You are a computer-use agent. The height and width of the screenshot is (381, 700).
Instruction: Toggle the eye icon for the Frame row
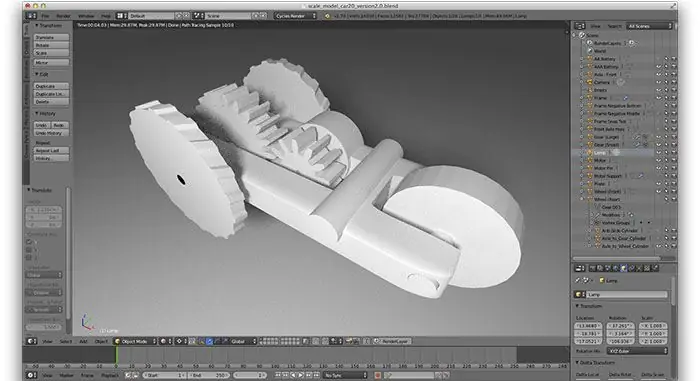coord(658,98)
